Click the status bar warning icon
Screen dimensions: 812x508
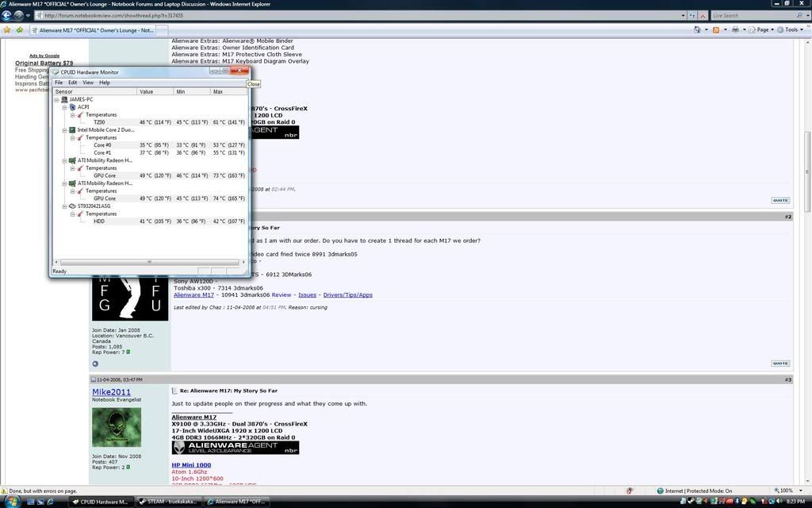click(4, 491)
